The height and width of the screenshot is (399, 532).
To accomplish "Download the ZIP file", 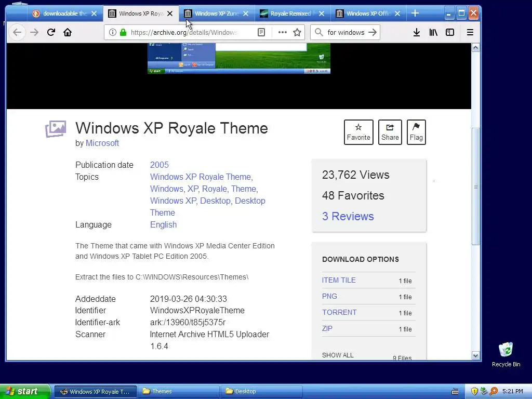I will pos(327,328).
